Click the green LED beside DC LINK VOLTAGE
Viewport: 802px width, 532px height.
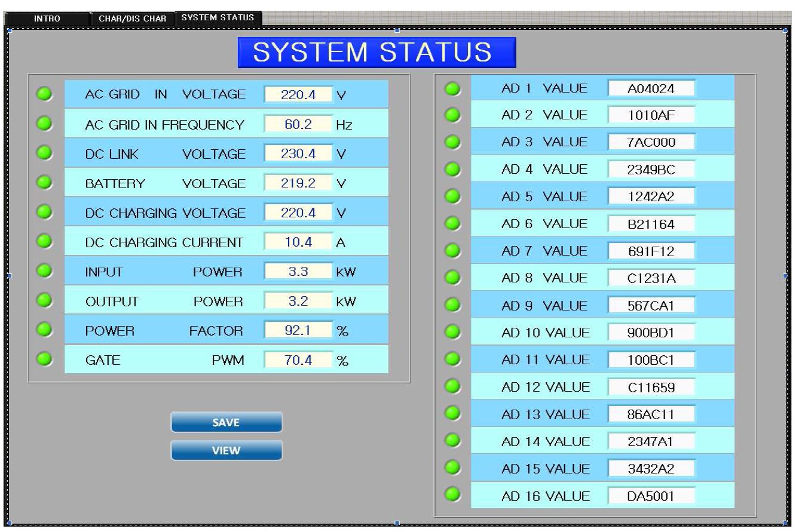(45, 153)
